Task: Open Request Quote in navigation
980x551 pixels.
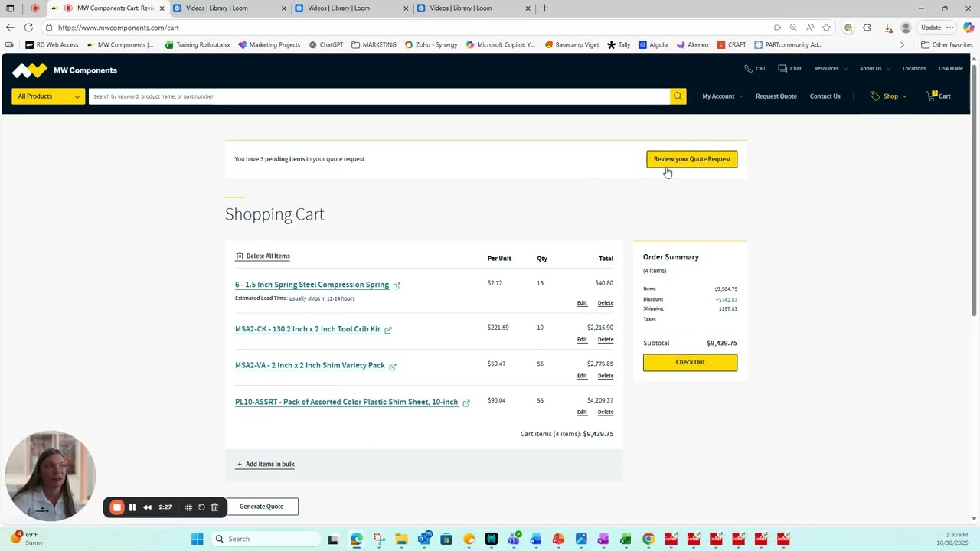Action: [x=776, y=96]
